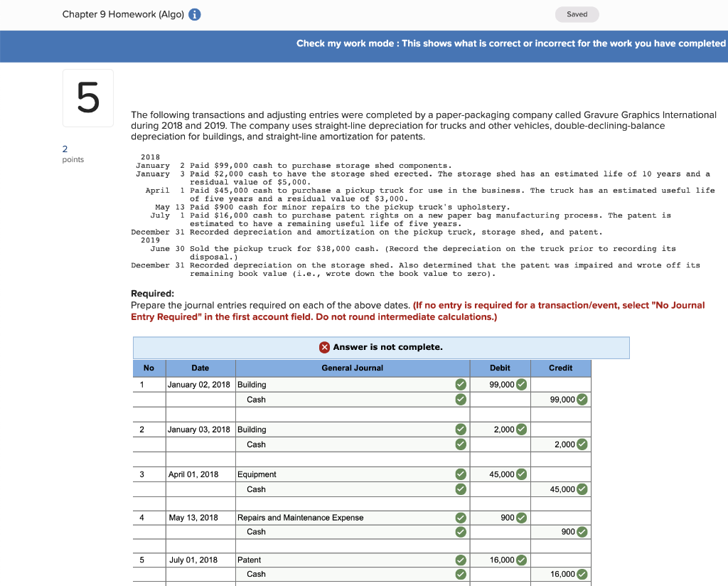Viewport: 728px width, 586px height.
Task: Click the green check next to debit 45,000
Action: (521, 474)
